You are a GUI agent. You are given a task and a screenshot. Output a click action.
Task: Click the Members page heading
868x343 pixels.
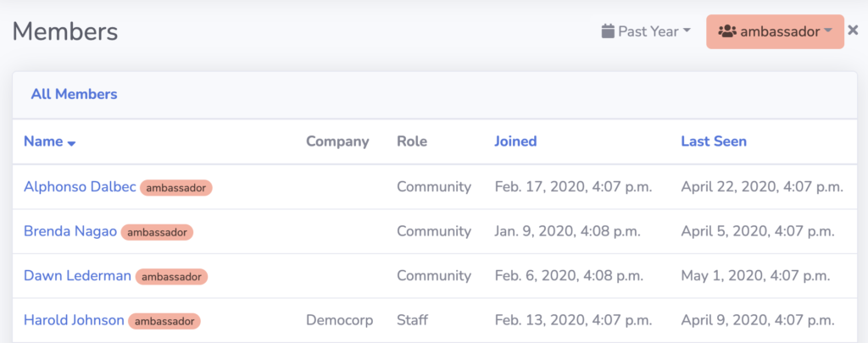65,31
